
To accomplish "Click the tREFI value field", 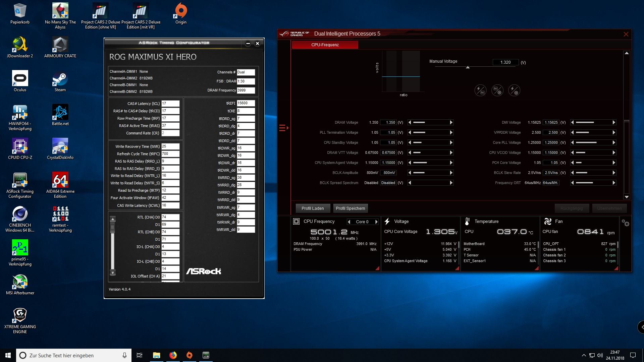I will pos(246,103).
